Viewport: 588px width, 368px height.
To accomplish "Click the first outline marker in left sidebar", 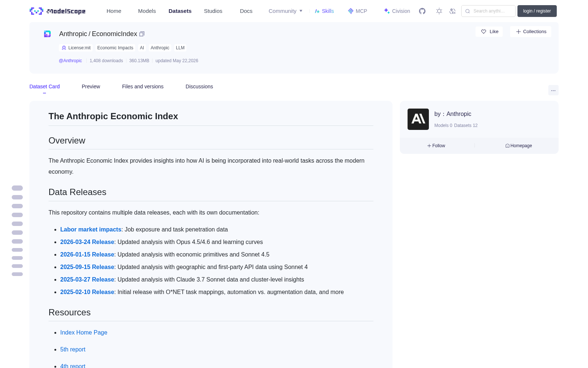I will tap(17, 188).
